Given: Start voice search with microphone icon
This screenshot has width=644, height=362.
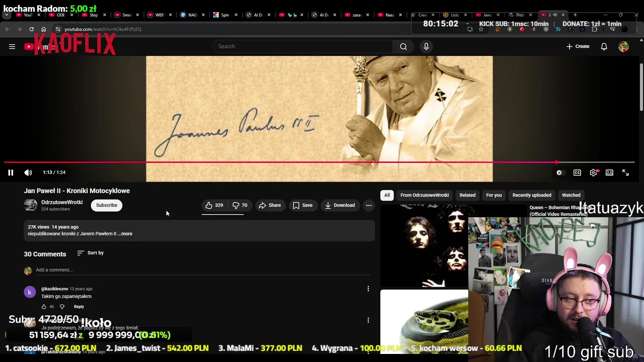Looking at the screenshot, I should tap(426, 46).
